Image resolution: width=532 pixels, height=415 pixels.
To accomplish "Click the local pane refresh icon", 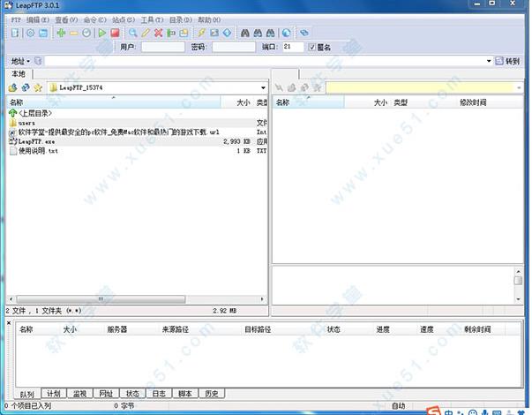I will pyautogui.click(x=26, y=87).
